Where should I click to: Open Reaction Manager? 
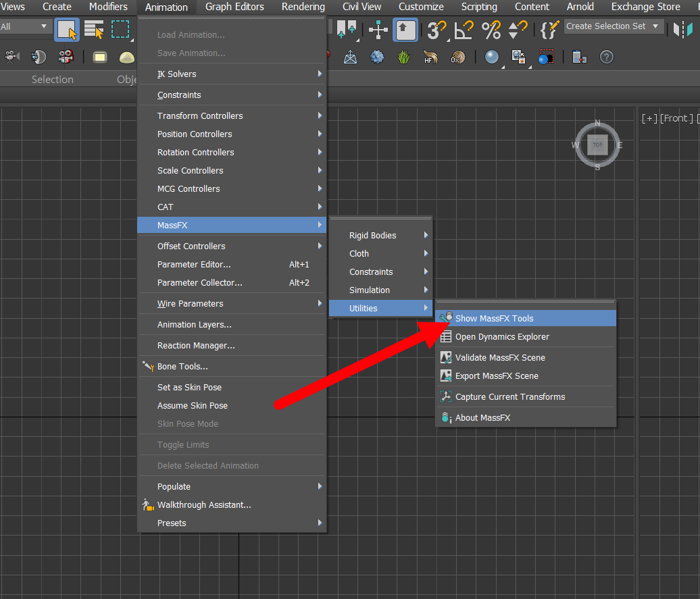click(x=232, y=346)
